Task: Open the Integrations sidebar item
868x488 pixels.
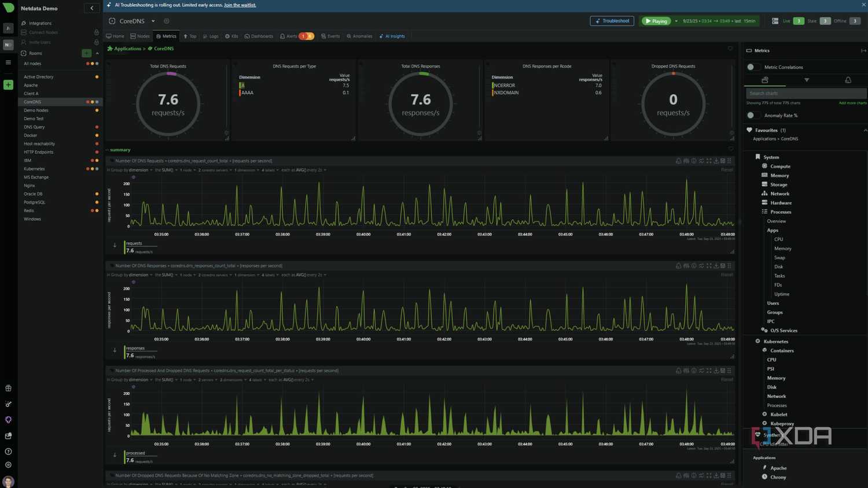Action: pos(40,23)
